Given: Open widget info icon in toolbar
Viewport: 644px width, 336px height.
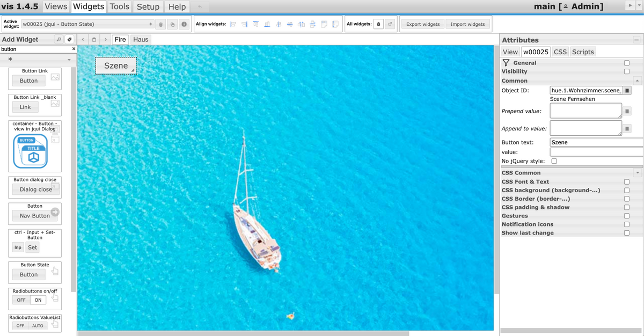Looking at the screenshot, I should [184, 24].
